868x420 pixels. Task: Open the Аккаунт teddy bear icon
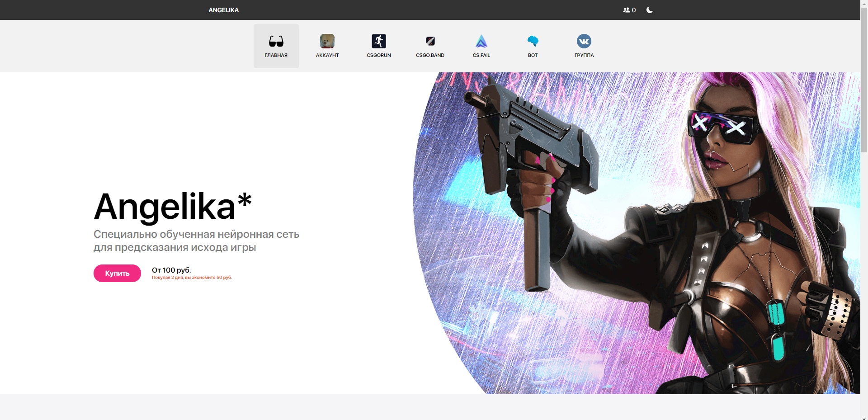(327, 41)
